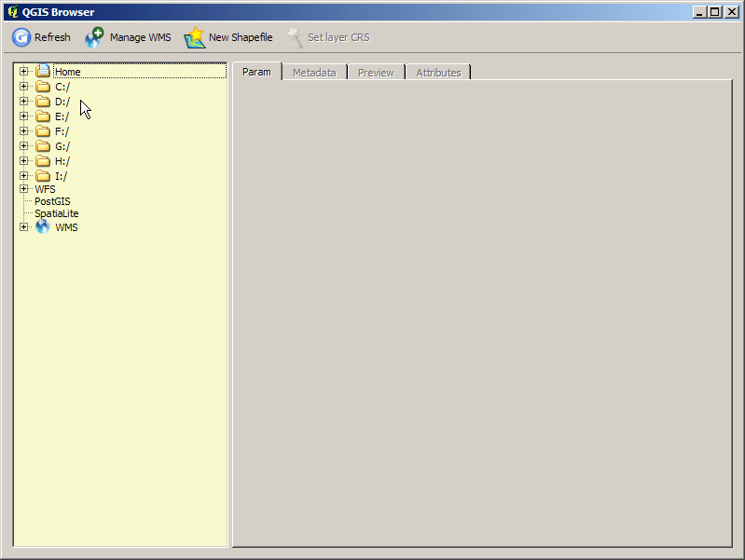The height and width of the screenshot is (560, 745).
Task: Select the E:/ label in tree
Action: [62, 116]
